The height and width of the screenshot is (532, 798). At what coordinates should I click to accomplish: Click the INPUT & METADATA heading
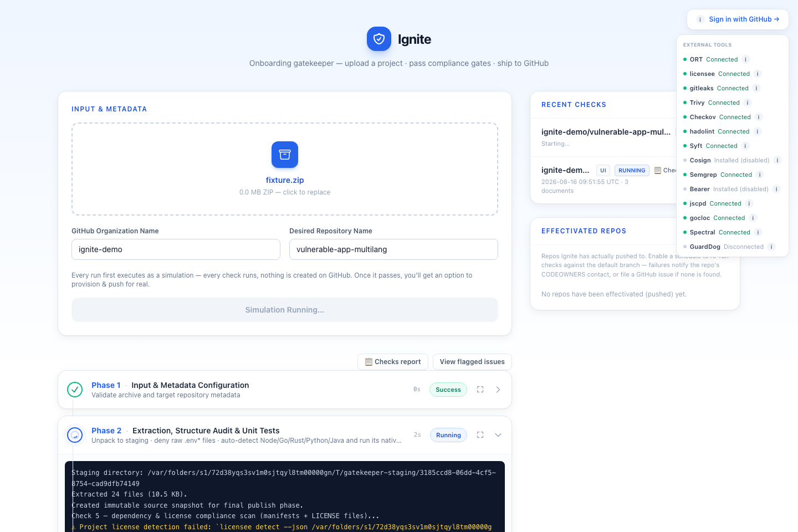pos(109,109)
